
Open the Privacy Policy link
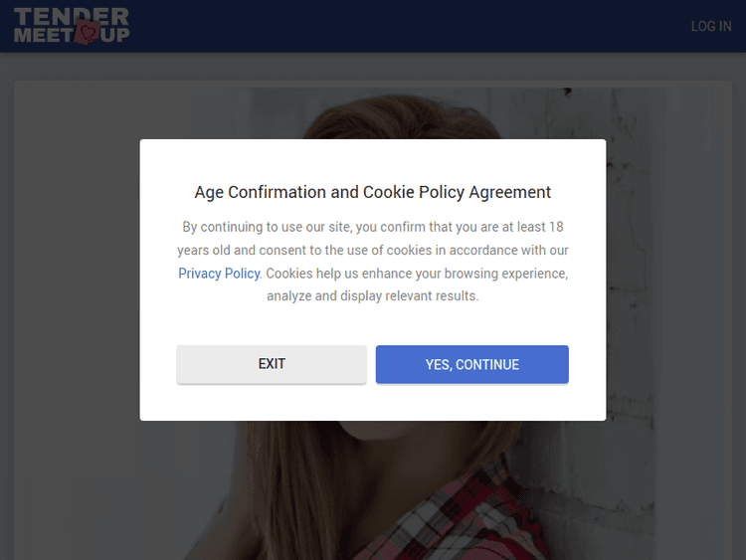tap(219, 273)
